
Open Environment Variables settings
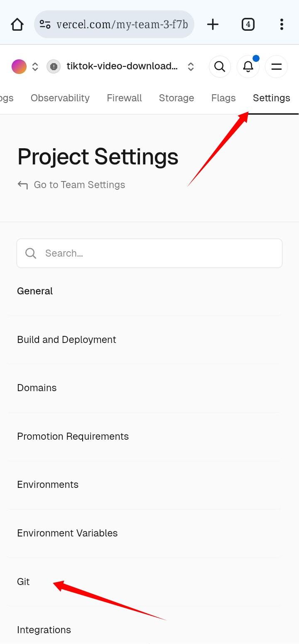(67, 533)
